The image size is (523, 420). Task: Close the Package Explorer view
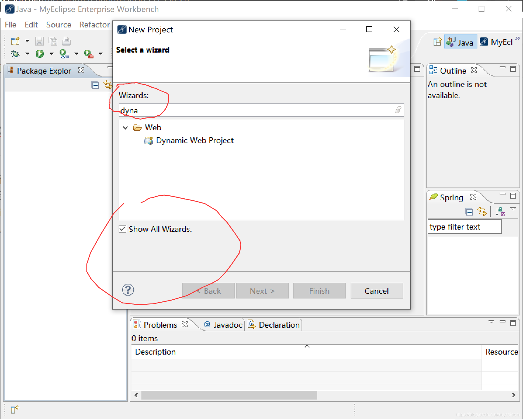point(81,70)
